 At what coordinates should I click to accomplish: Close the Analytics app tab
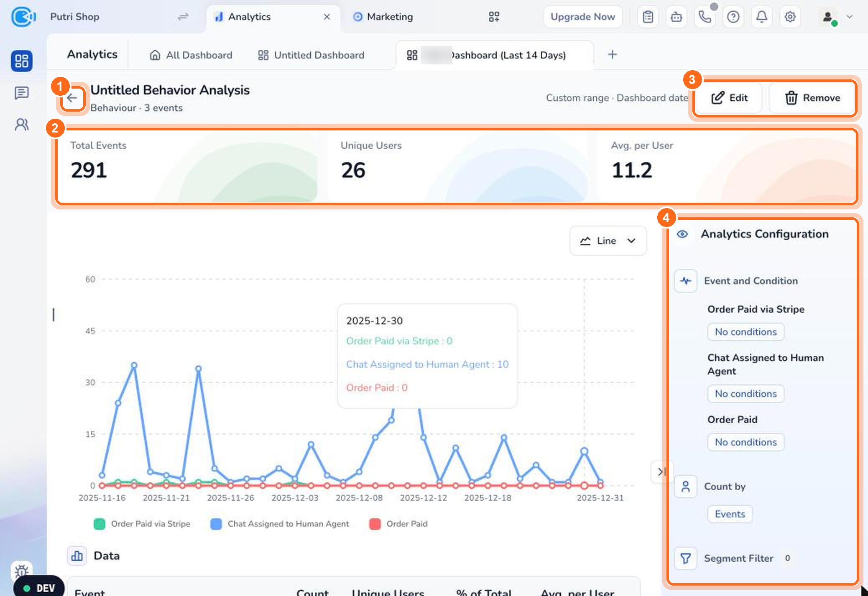327,17
